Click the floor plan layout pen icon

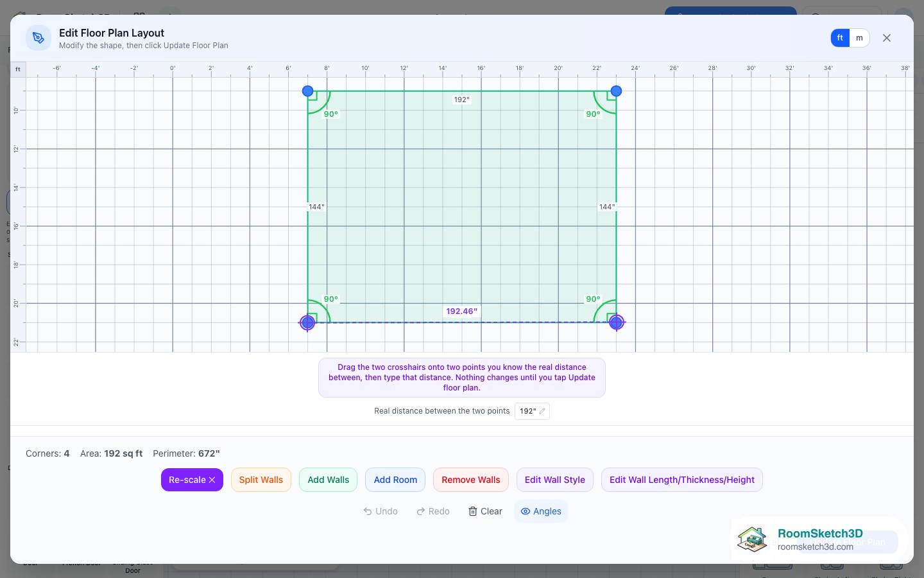tap(38, 38)
